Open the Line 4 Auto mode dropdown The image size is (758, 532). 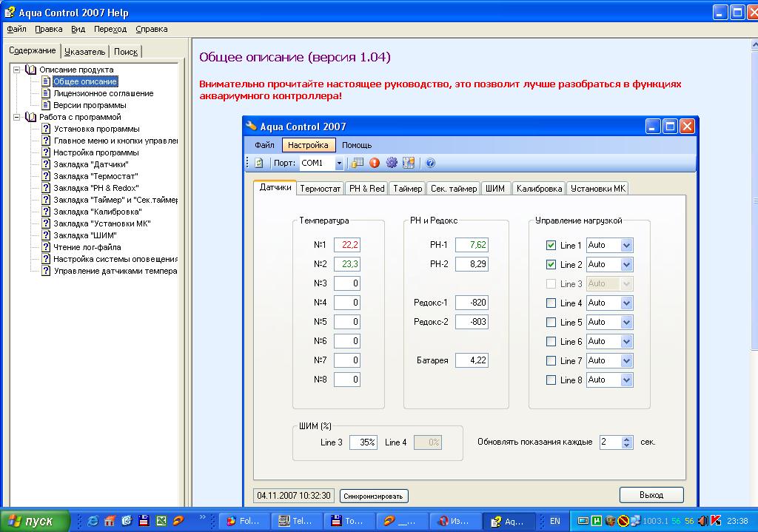[626, 303]
